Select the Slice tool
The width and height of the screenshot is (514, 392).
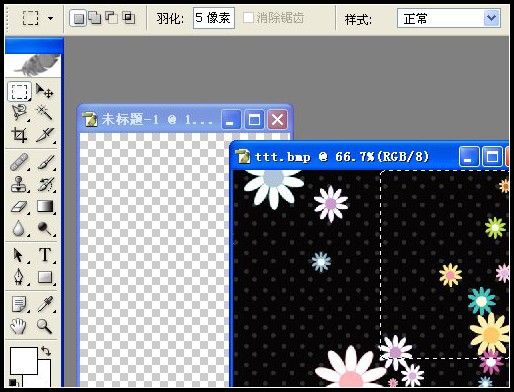(x=45, y=135)
